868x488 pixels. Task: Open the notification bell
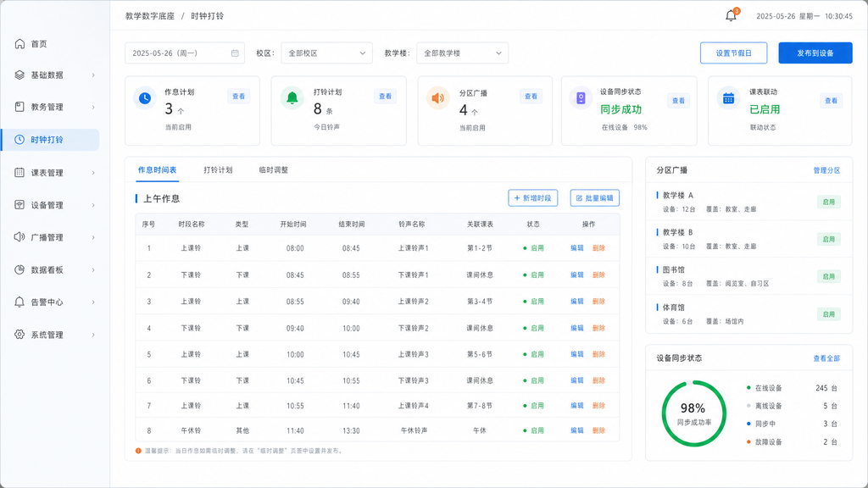(732, 15)
